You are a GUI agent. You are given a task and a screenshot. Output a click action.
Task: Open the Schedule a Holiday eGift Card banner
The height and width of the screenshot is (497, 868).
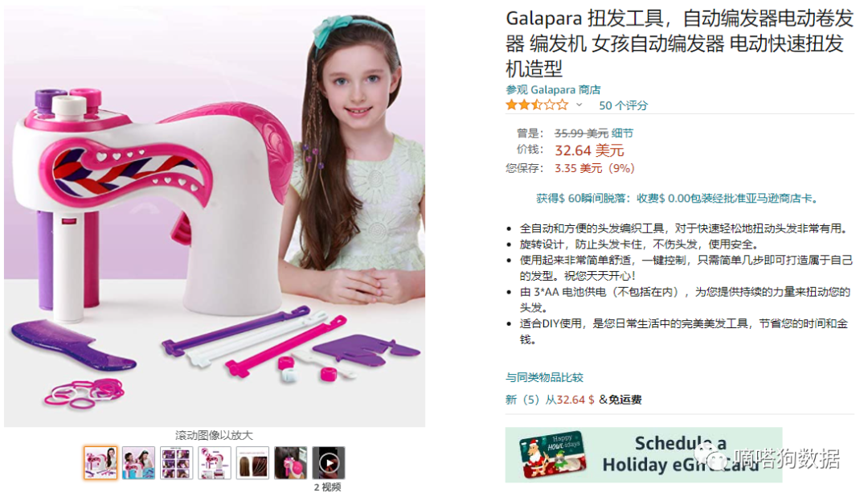643,454
